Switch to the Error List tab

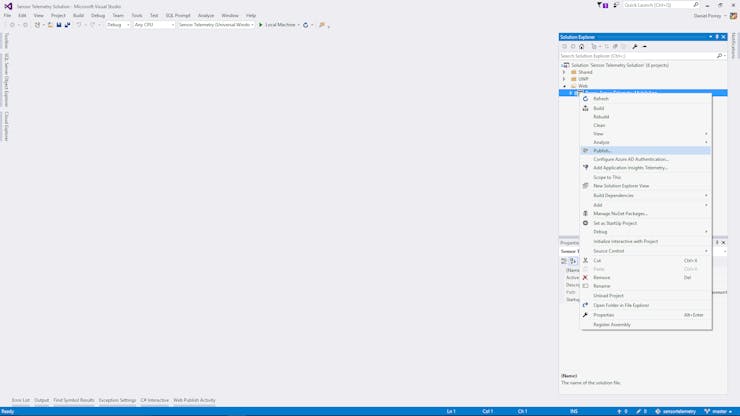[21, 400]
